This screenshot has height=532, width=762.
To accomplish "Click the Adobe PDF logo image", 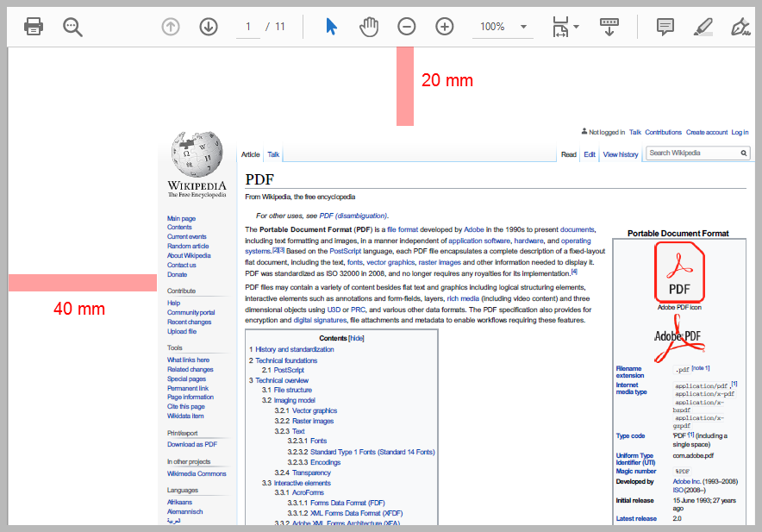I will pyautogui.click(x=678, y=339).
